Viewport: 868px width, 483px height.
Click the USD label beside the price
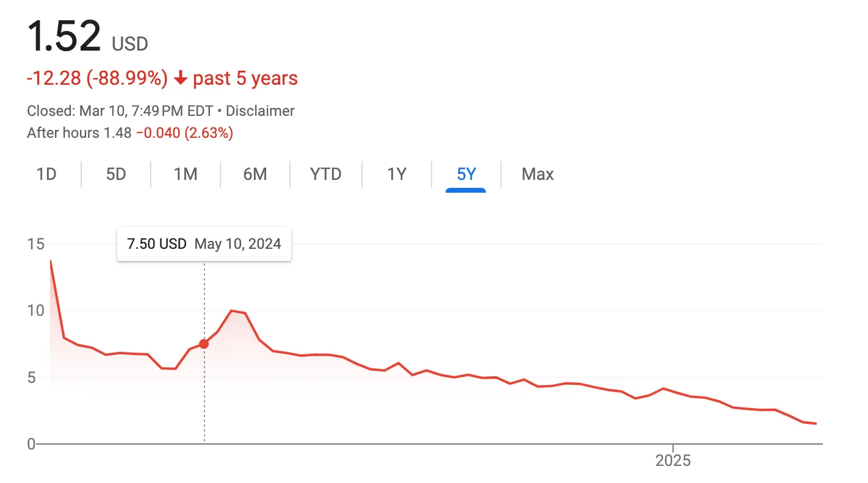coord(130,44)
